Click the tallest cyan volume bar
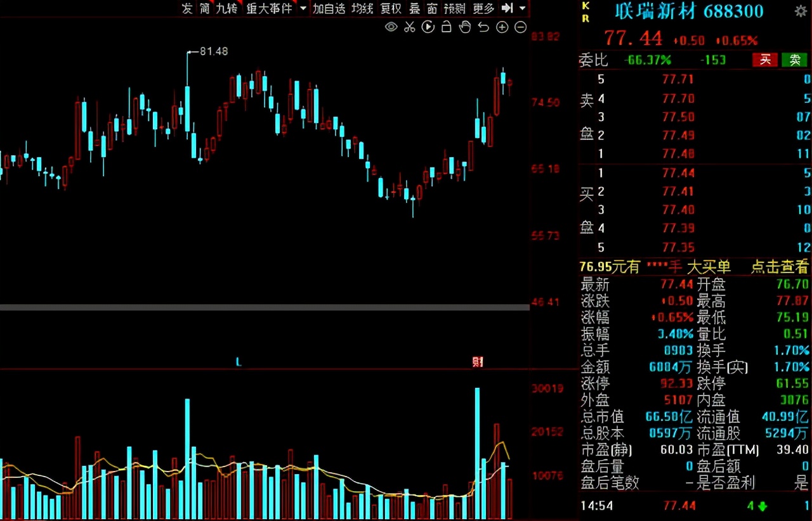The height and width of the screenshot is (521, 812). coord(477,454)
